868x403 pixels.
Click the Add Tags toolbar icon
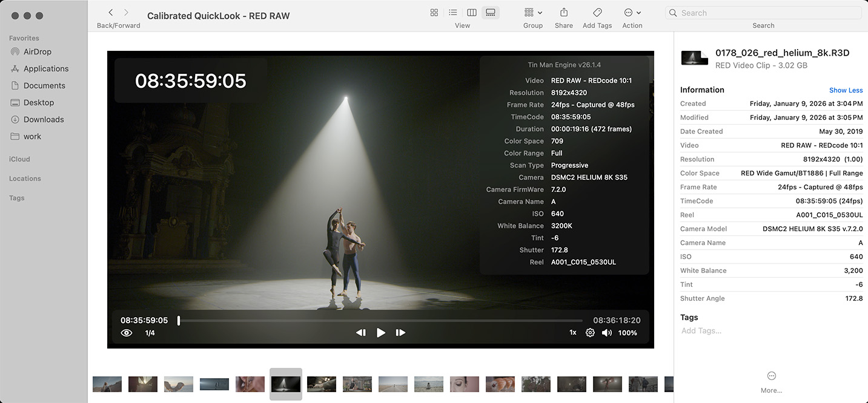coord(597,13)
